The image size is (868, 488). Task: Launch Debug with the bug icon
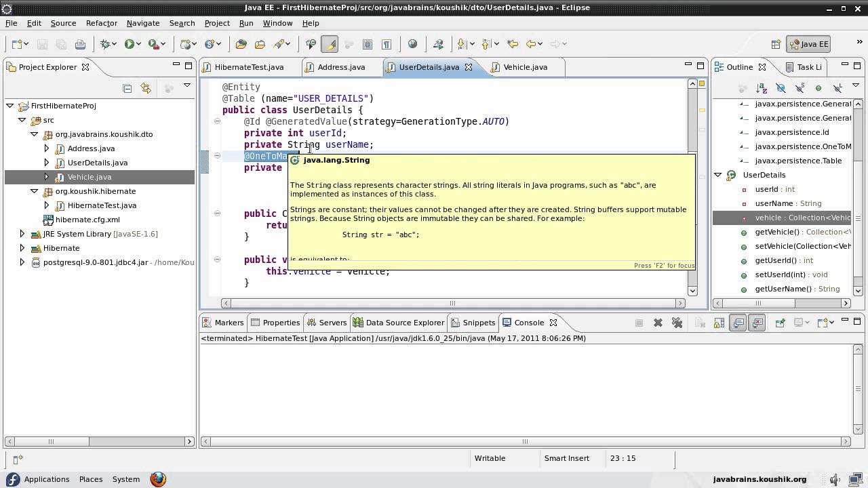click(106, 44)
